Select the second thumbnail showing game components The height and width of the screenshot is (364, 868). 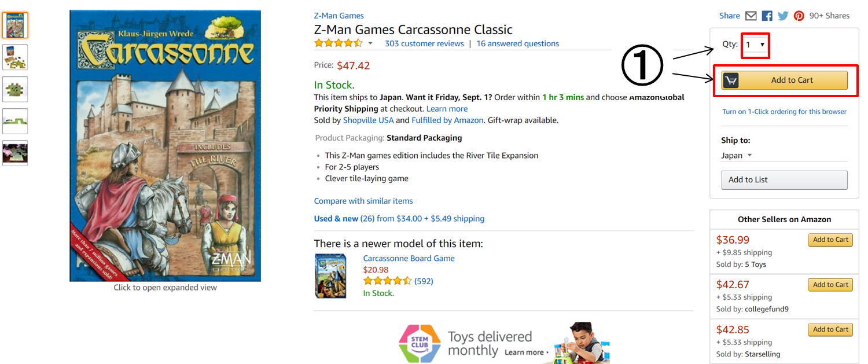click(x=15, y=57)
